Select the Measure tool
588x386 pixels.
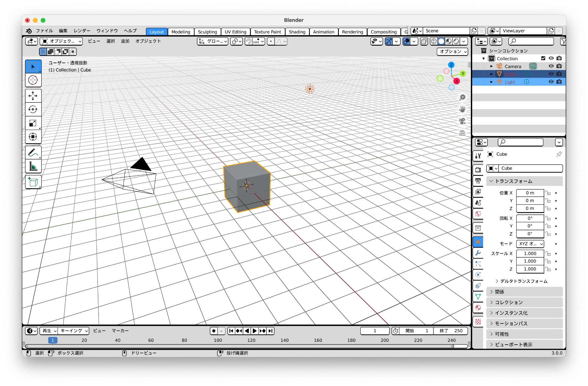[33, 166]
